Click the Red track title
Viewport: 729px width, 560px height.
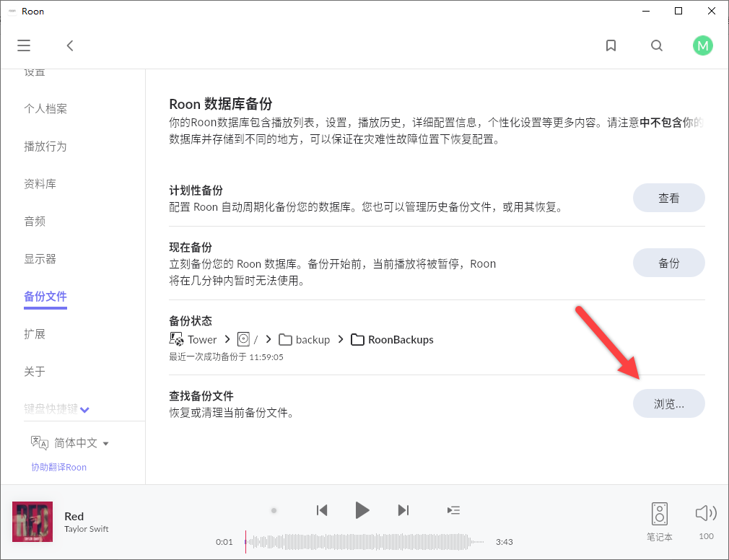74,516
